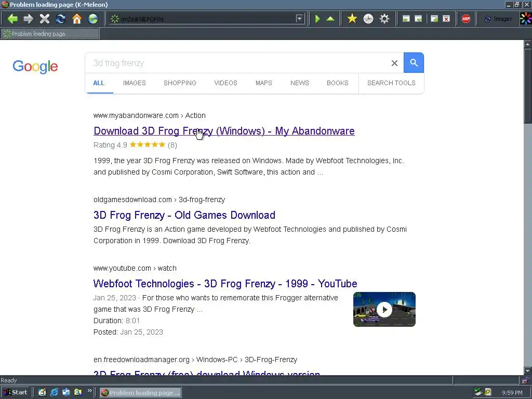The image size is (532, 399).
Task: Go to Home page icon
Action: pos(77,19)
